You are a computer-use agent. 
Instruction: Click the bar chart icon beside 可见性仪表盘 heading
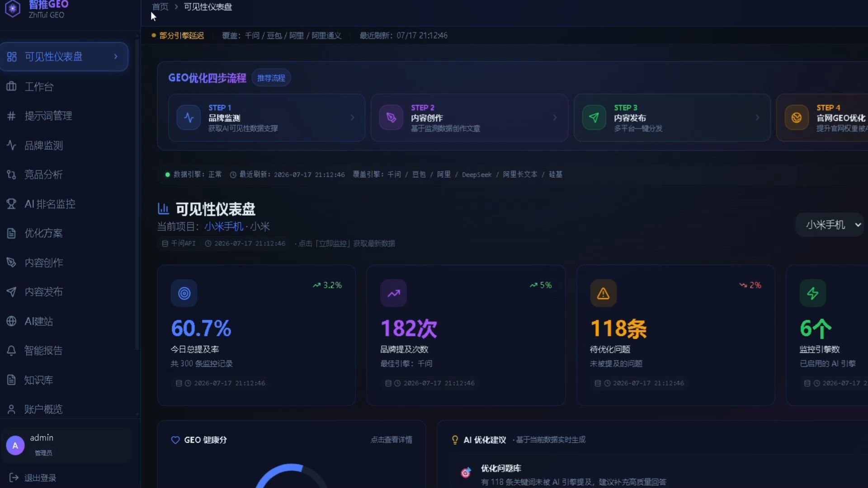pyautogui.click(x=163, y=208)
